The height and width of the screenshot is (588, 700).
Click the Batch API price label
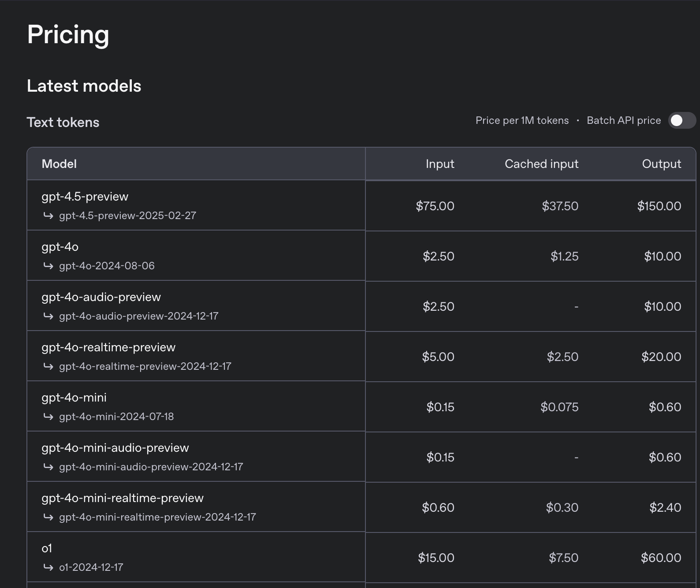(x=623, y=120)
